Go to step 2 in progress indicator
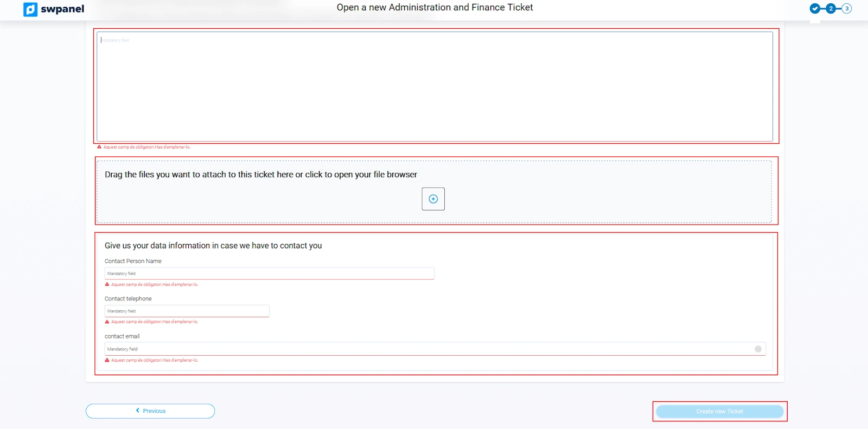Viewport: 868px width, 429px height. (831, 9)
